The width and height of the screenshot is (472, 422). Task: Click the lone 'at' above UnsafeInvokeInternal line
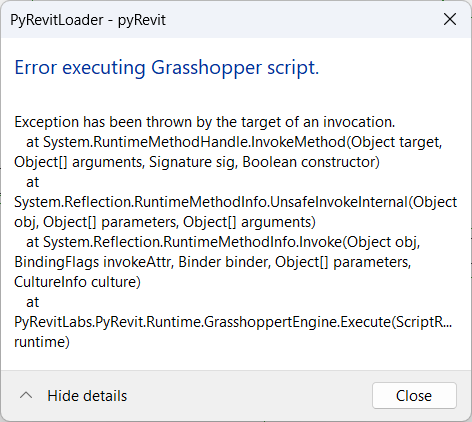(x=33, y=182)
